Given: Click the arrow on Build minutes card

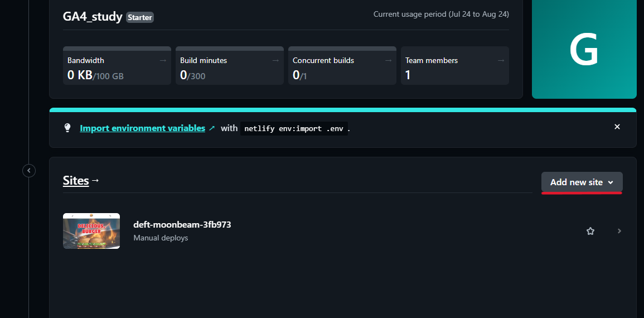Looking at the screenshot, I should pos(275,60).
